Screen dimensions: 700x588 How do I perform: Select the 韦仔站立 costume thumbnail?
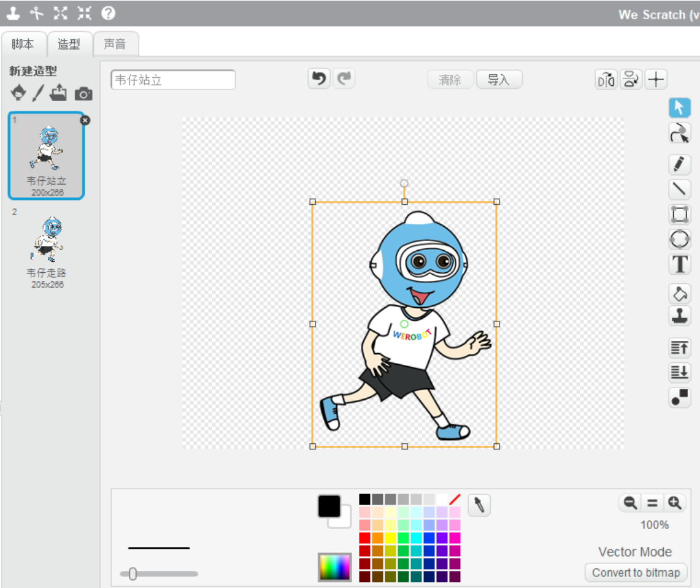(47, 155)
